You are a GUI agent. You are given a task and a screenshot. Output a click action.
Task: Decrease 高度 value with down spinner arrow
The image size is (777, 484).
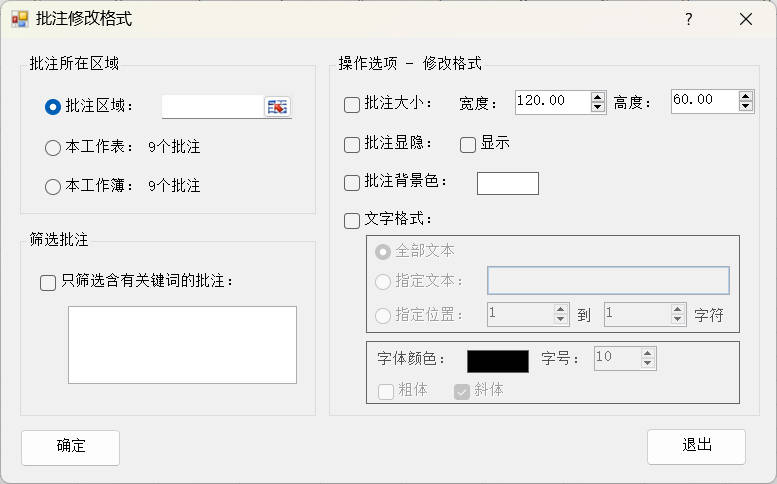coord(745,106)
